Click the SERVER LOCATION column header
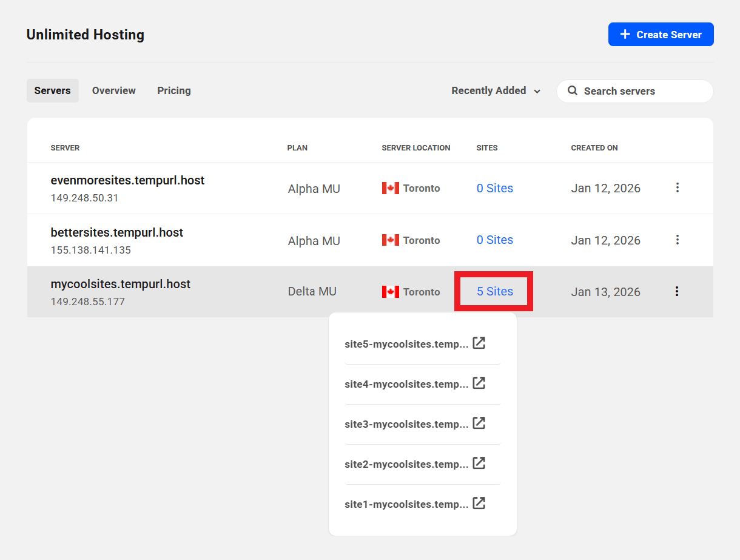740x560 pixels. [416, 147]
